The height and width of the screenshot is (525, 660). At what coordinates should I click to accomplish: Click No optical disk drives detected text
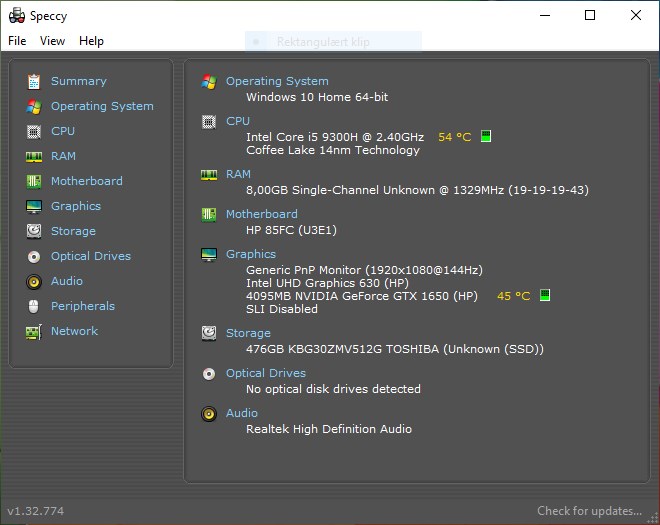click(333, 389)
